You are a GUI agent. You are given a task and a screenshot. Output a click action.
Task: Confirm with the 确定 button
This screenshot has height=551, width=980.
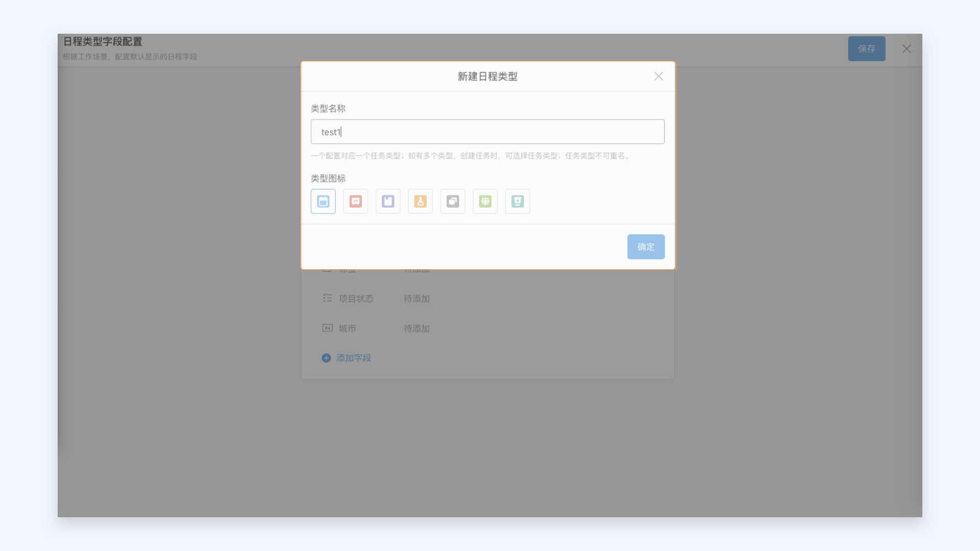646,247
